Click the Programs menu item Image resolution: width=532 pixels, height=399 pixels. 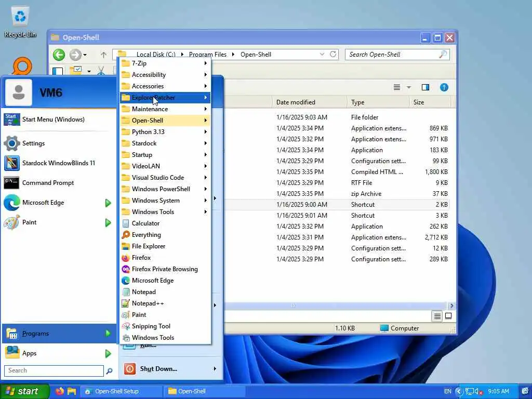(x=58, y=334)
